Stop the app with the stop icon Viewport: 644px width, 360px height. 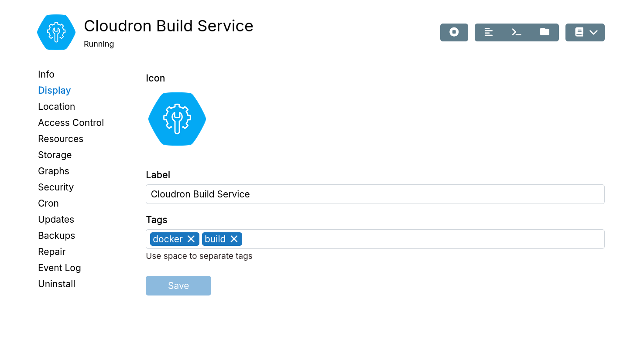(454, 32)
